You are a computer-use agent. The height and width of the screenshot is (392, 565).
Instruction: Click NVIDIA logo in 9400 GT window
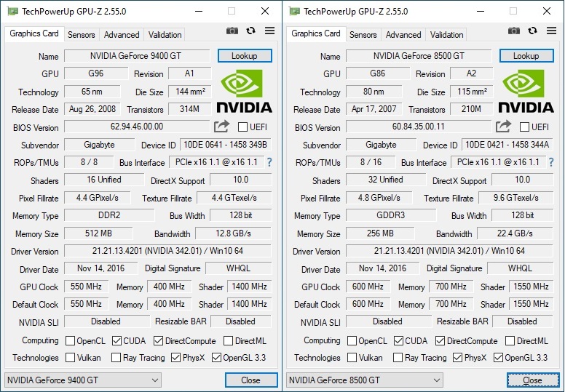pos(245,91)
